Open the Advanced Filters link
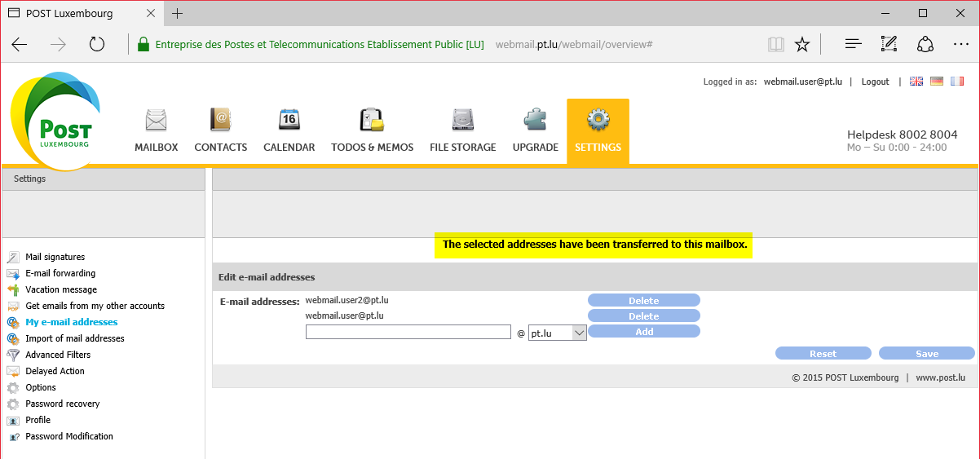The height and width of the screenshot is (459, 980). pyautogui.click(x=58, y=355)
